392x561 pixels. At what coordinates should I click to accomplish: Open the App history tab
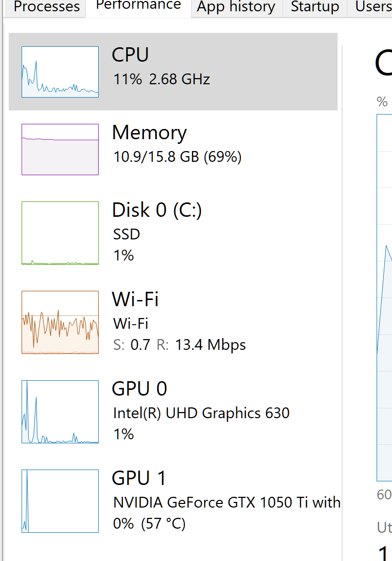tap(236, 7)
